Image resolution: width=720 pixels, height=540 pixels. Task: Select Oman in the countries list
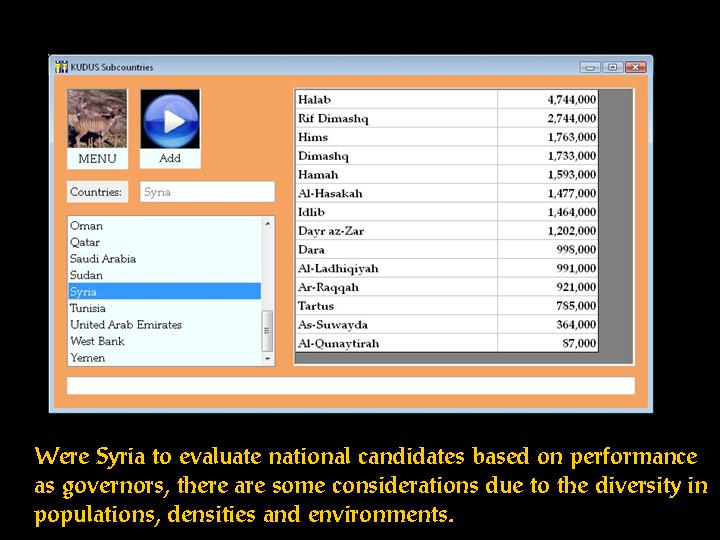tap(87, 226)
